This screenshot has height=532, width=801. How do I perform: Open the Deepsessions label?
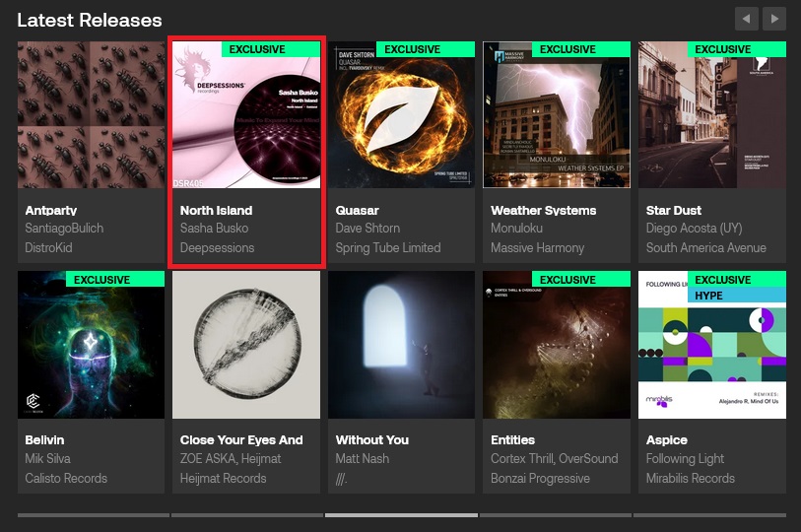coord(217,248)
